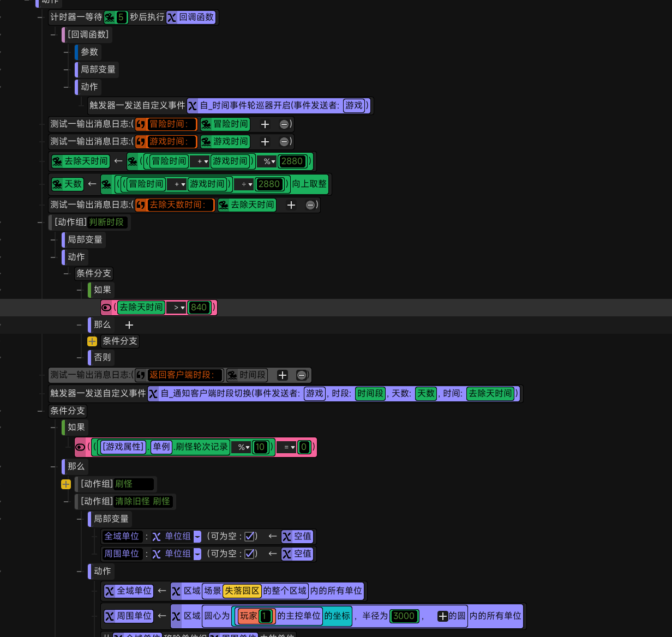672x637 pixels.
Task: Click X icon before 全域单位 type 单位组
Action: pos(157,537)
